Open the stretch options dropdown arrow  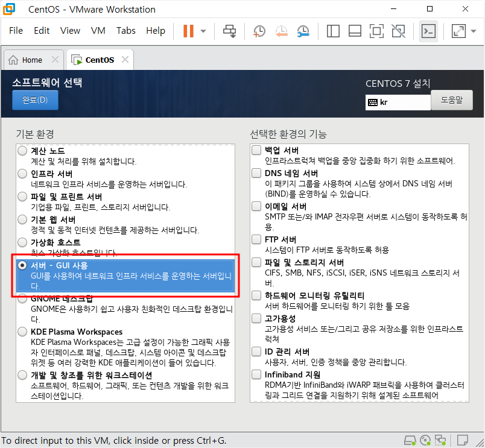point(474,31)
